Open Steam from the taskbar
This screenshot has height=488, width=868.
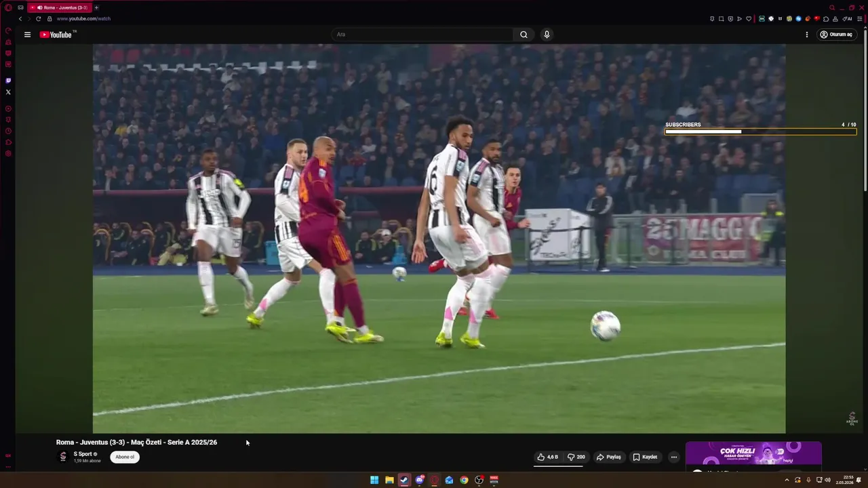[x=404, y=480]
